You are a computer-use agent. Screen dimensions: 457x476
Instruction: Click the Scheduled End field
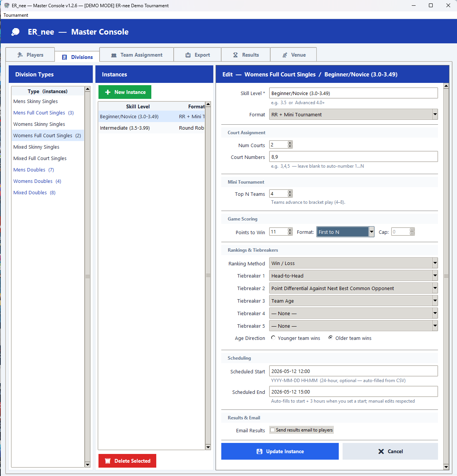click(354, 392)
